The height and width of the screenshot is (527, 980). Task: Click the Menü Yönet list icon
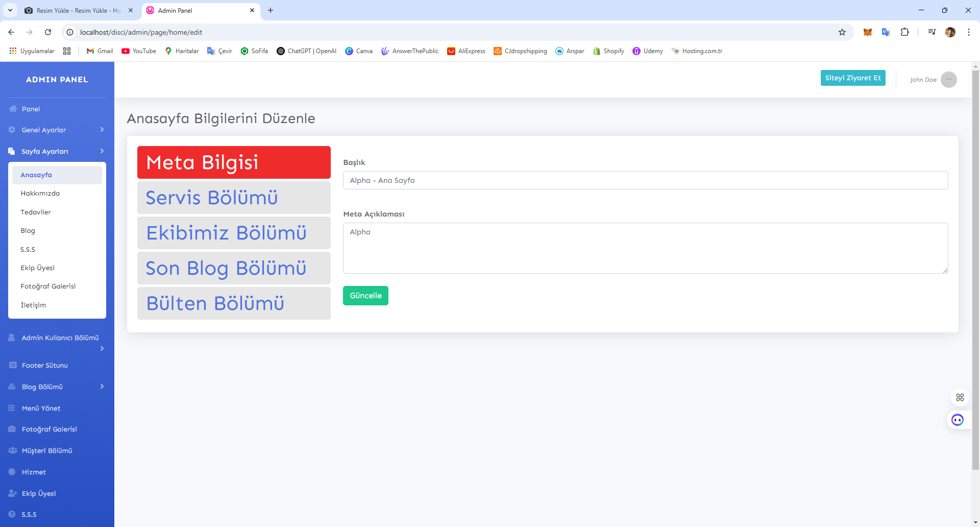12,408
